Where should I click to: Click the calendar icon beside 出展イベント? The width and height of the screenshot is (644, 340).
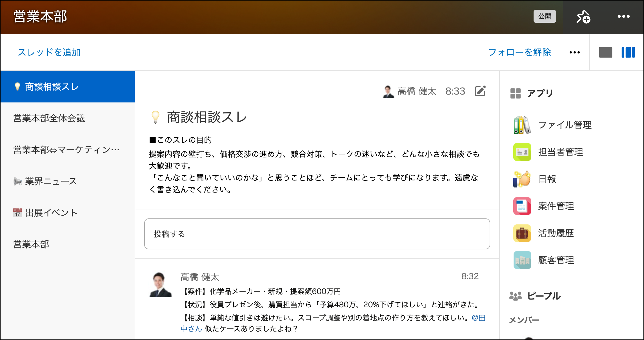tap(17, 213)
